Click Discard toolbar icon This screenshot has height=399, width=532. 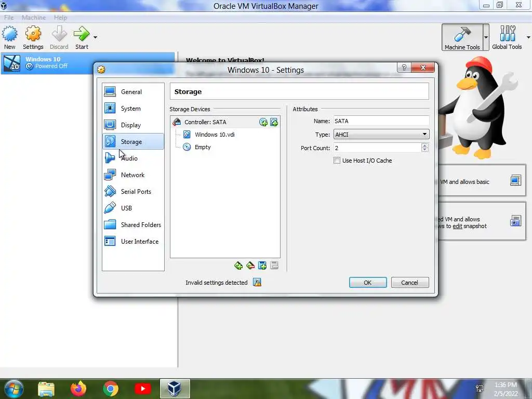[x=59, y=37]
